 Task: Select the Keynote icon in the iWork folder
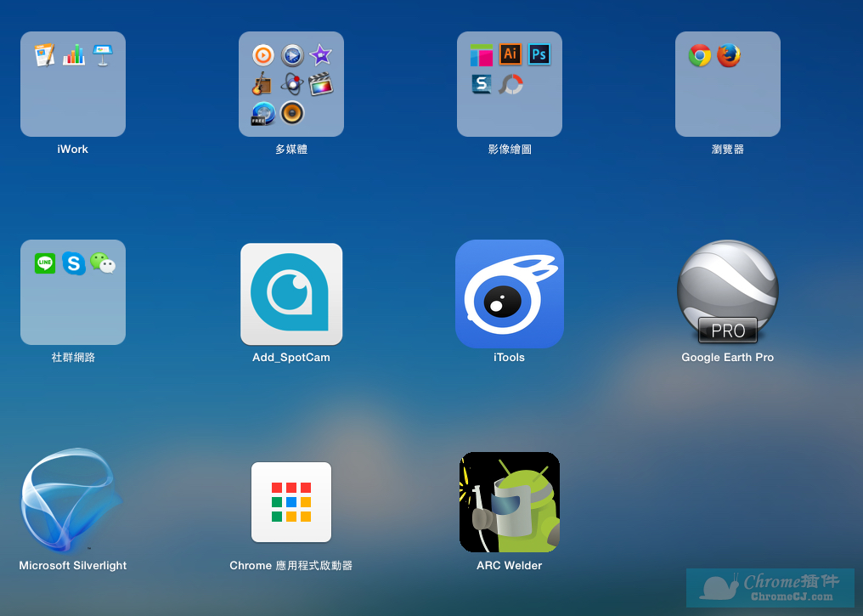103,55
